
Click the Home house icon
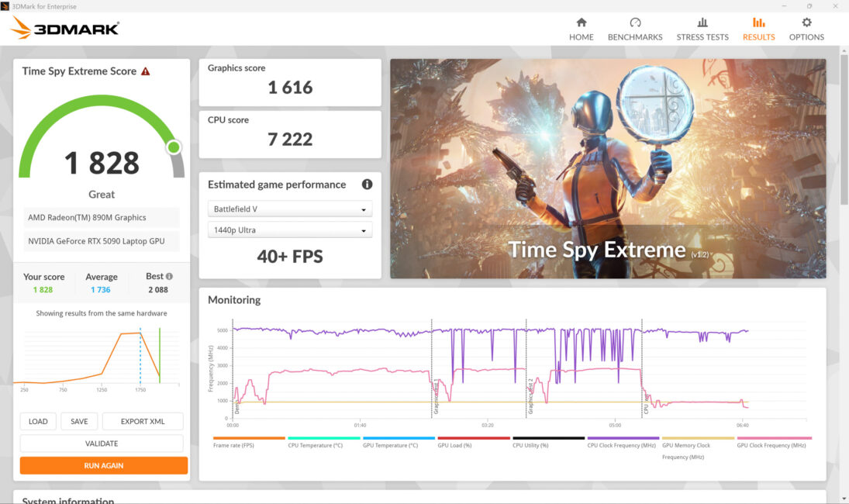pos(581,22)
